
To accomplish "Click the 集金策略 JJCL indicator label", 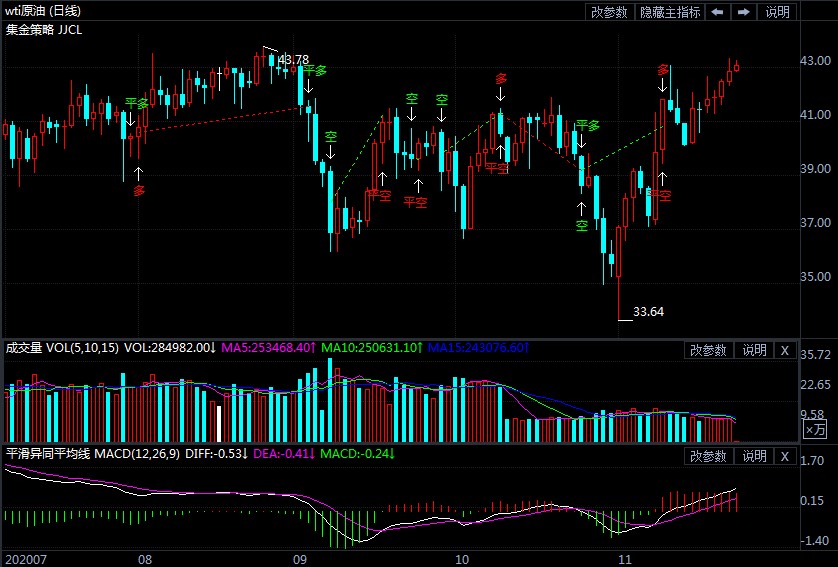I will pyautogui.click(x=44, y=29).
